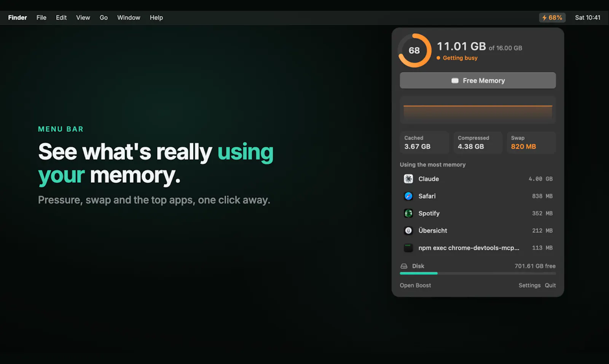Click the circular memory gauge showing 68
Viewport: 609px width, 364px height.
click(415, 51)
